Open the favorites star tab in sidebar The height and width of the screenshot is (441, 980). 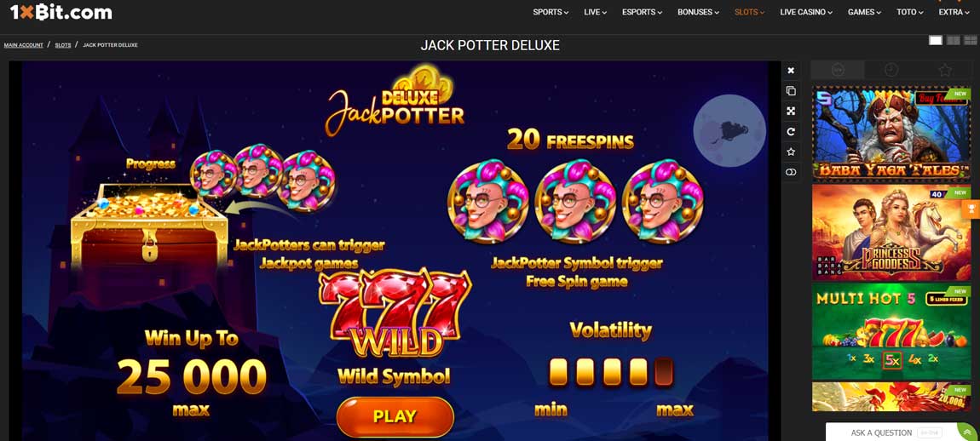click(945, 70)
